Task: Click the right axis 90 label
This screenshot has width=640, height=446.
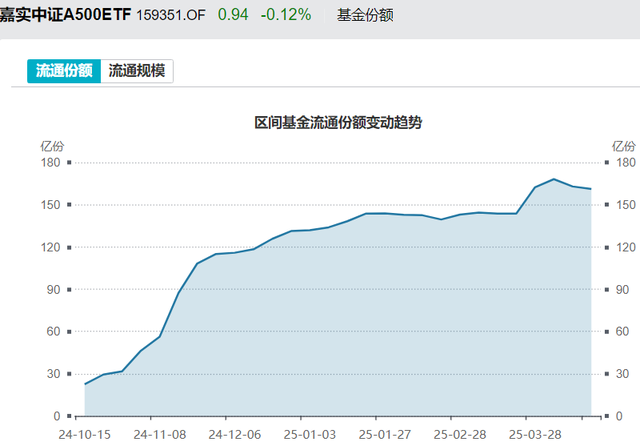Action: pos(622,289)
